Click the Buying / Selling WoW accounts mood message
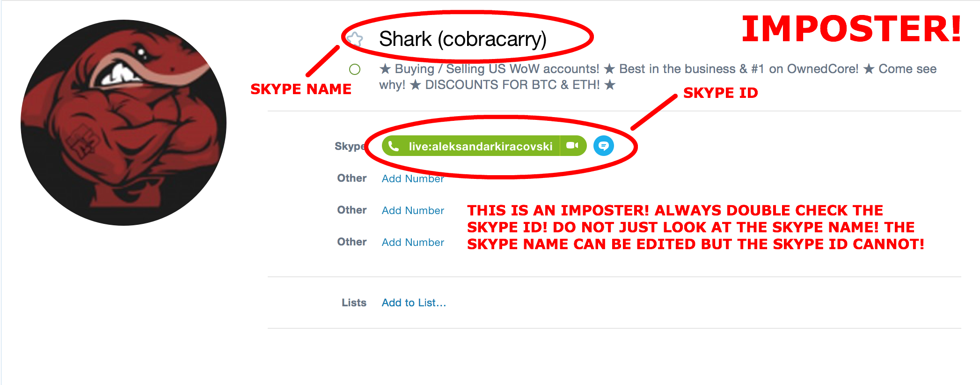Screen dimensions: 980x385 (658, 77)
